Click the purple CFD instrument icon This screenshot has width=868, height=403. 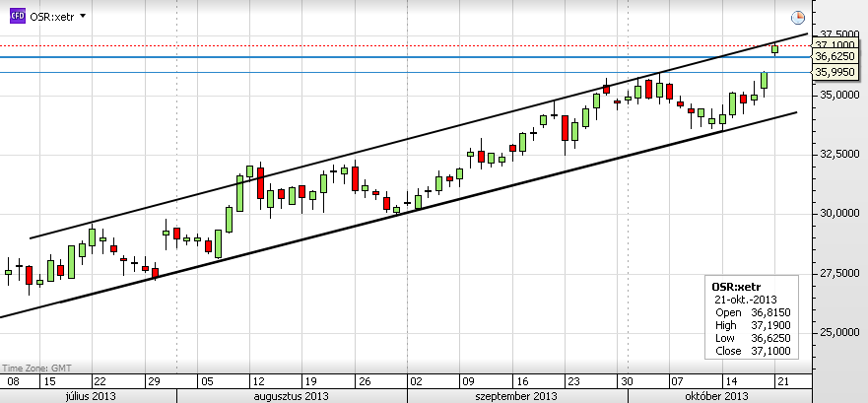pos(17,16)
